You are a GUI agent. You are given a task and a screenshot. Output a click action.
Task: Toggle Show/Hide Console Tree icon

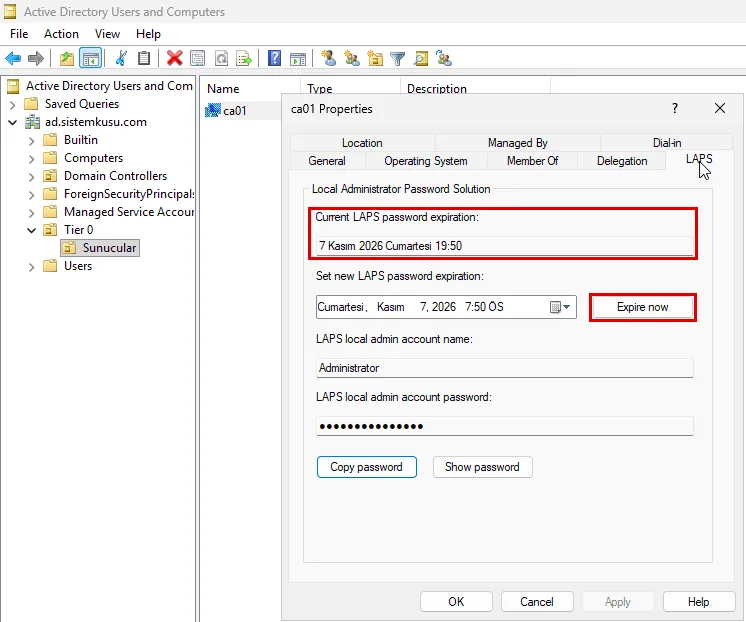90,59
